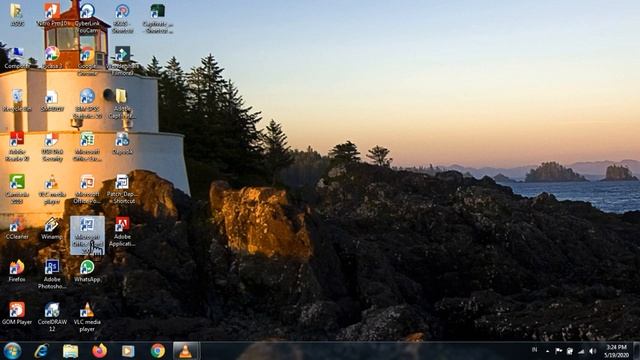
Task: Open the Nitro Pro 10 desktop shortcut
Action: [52, 15]
